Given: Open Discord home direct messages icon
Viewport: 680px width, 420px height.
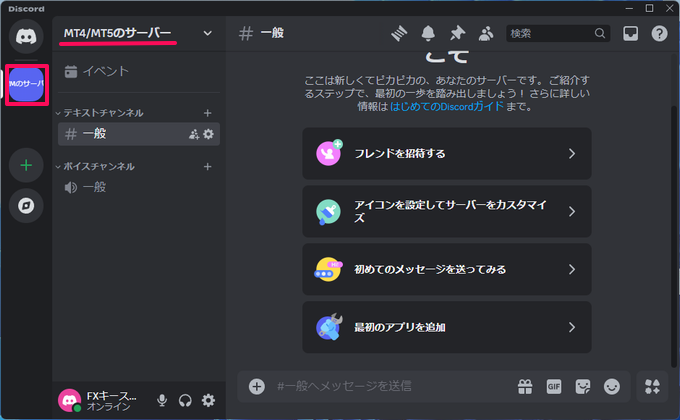Looking at the screenshot, I should click(x=25, y=34).
